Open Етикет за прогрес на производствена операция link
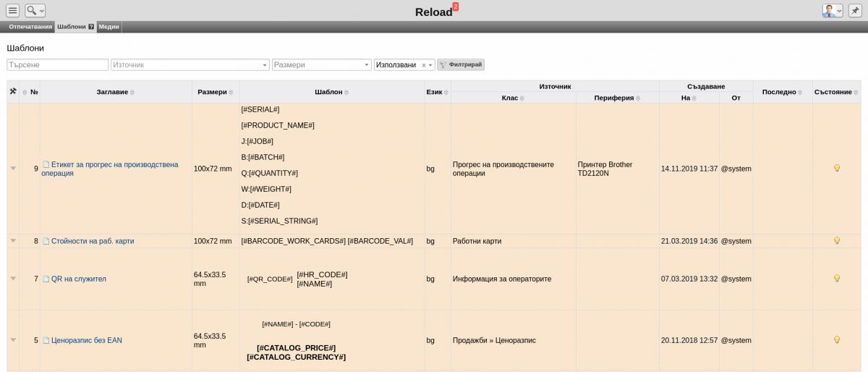Viewport: 868px width, 372px height. point(110,169)
